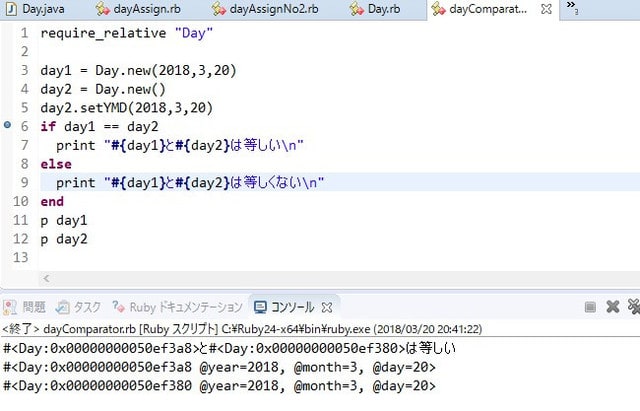640x411 pixels.
Task: Open the dayAssignNo2.rb tab
Action: [x=270, y=10]
